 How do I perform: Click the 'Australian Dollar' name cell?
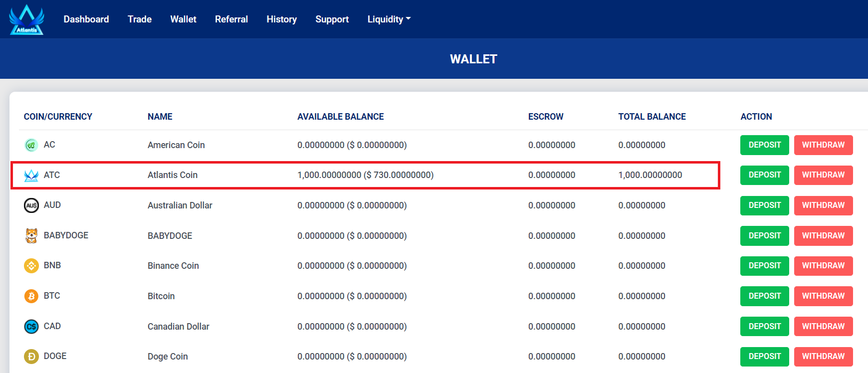(180, 205)
